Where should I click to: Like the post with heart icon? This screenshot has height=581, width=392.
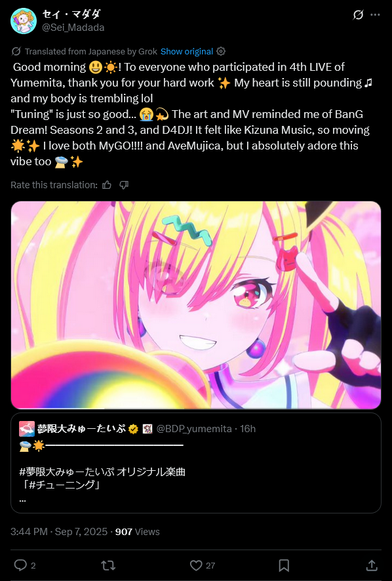click(196, 565)
